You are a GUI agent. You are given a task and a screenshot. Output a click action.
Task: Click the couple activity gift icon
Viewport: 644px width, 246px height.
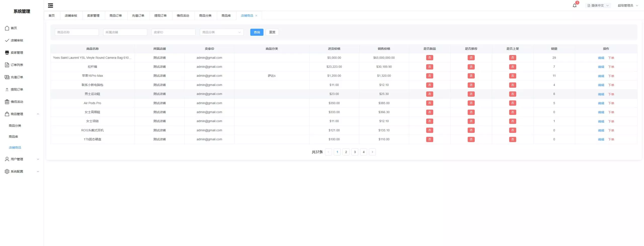(x=7, y=102)
